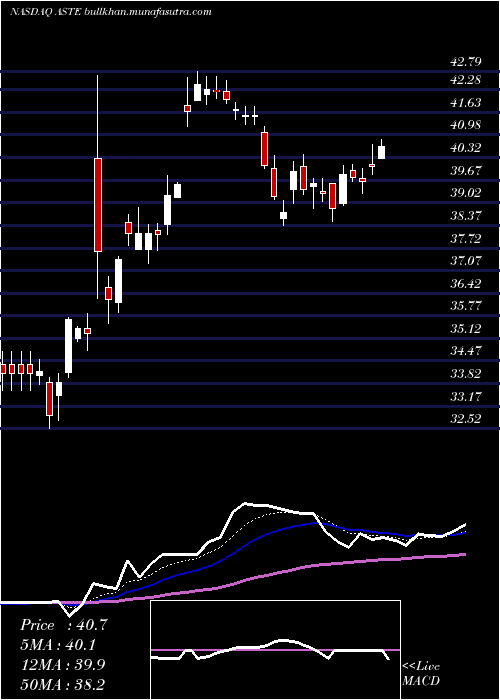This screenshot has width=500, height=700.
Task: Click the 36.42 price axis label
Action: pos(466,283)
